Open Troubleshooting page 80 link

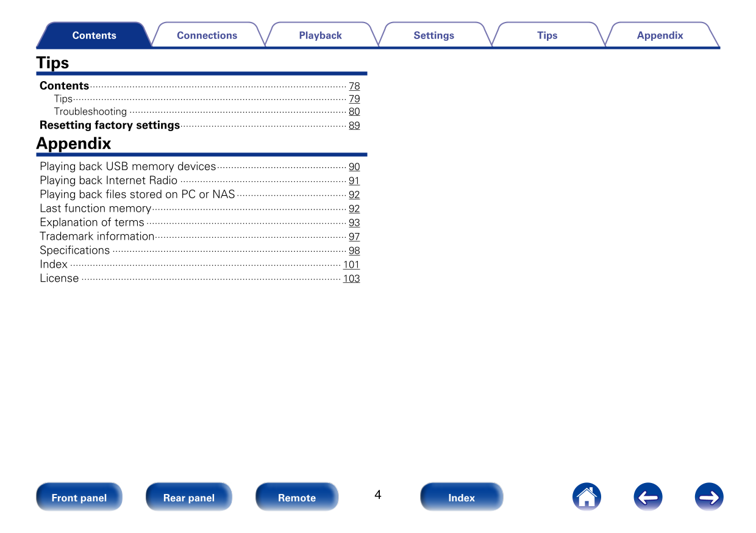click(x=354, y=112)
